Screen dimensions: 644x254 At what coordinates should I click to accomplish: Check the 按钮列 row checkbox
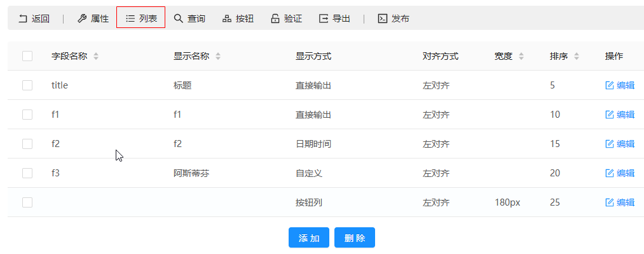tap(27, 202)
